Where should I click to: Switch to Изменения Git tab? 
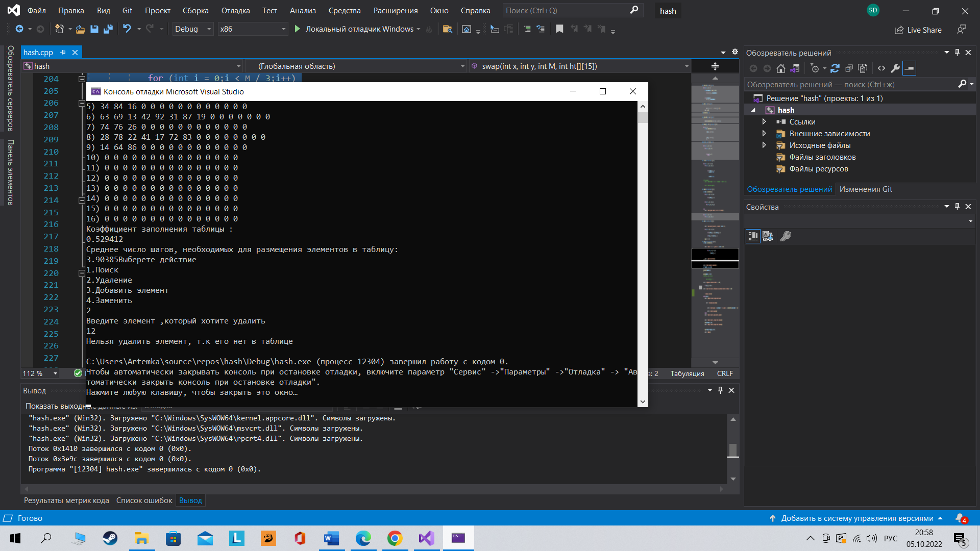[866, 189]
